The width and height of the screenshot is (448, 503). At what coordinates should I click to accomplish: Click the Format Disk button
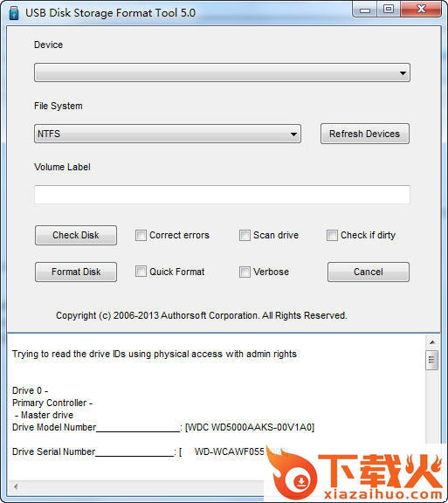[76, 272]
